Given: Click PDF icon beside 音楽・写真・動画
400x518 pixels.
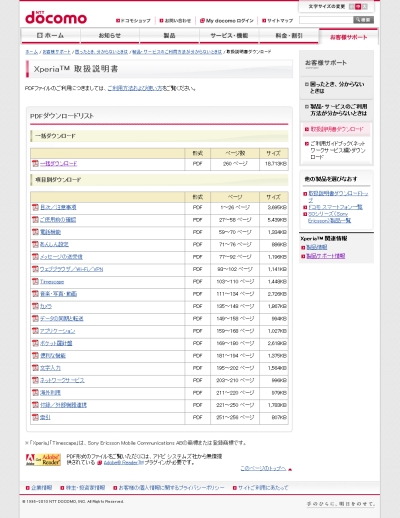Looking at the screenshot, I should click(x=35, y=294).
